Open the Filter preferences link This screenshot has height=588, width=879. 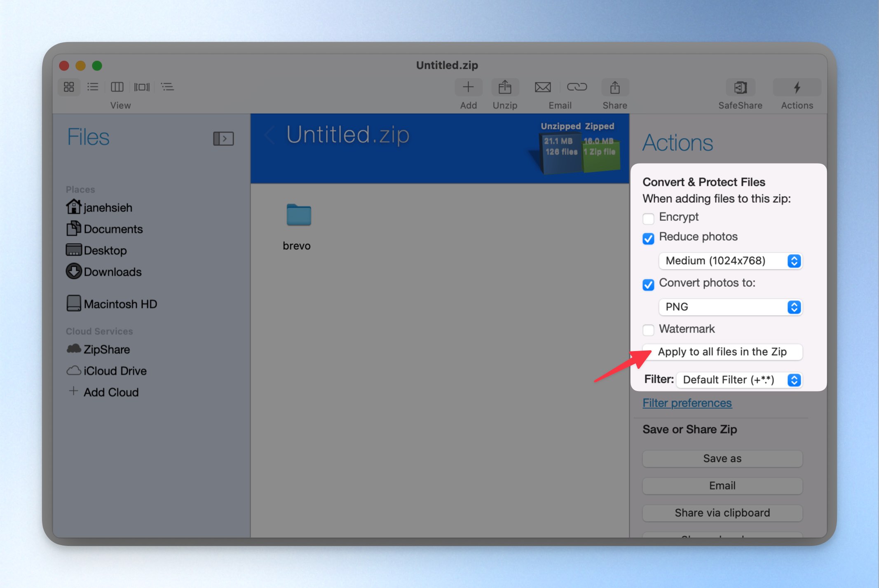(687, 403)
